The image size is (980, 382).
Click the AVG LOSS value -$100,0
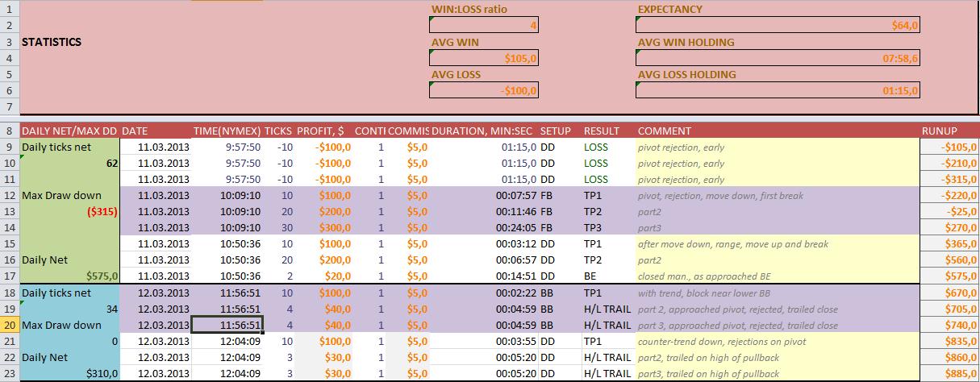484,90
